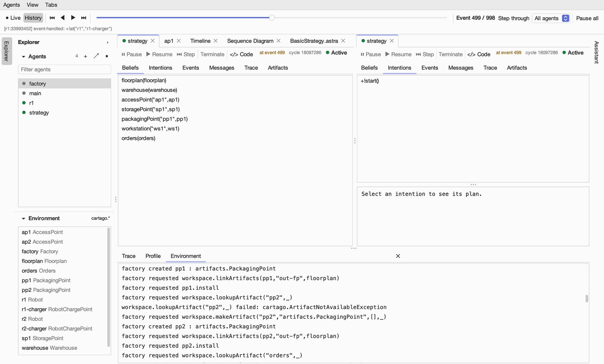Play the event history forward
Image resolution: width=604 pixels, height=364 pixels.
pos(73,18)
